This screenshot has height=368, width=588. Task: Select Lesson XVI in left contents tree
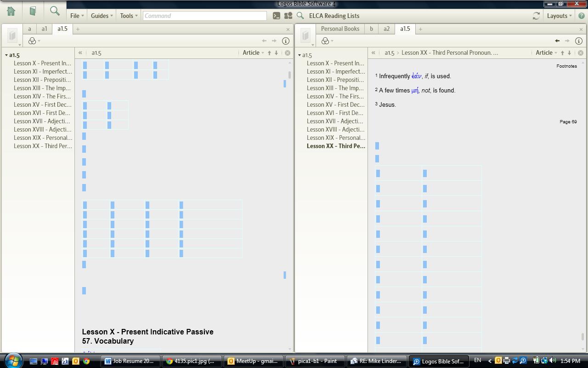[42, 113]
